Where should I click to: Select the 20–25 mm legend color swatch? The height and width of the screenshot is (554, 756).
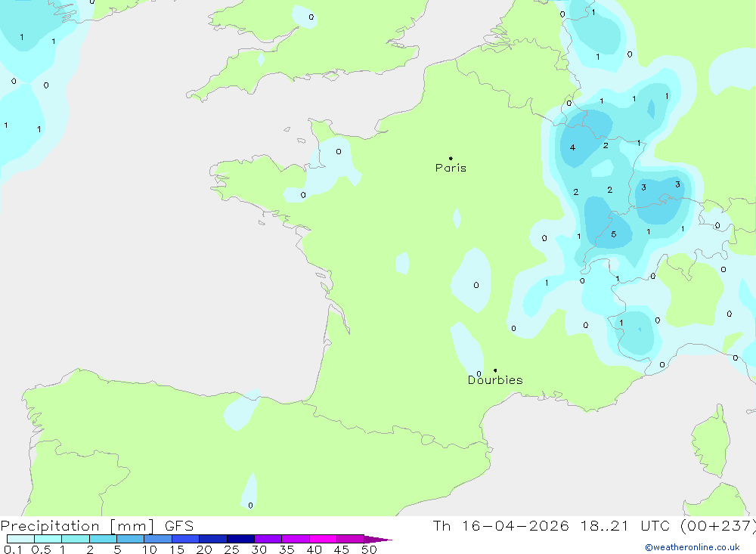tap(213, 539)
